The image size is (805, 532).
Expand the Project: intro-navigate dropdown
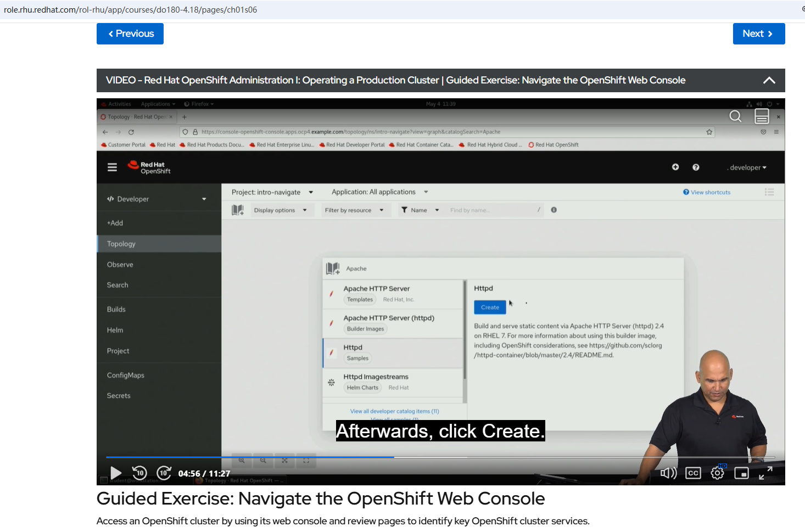272,192
